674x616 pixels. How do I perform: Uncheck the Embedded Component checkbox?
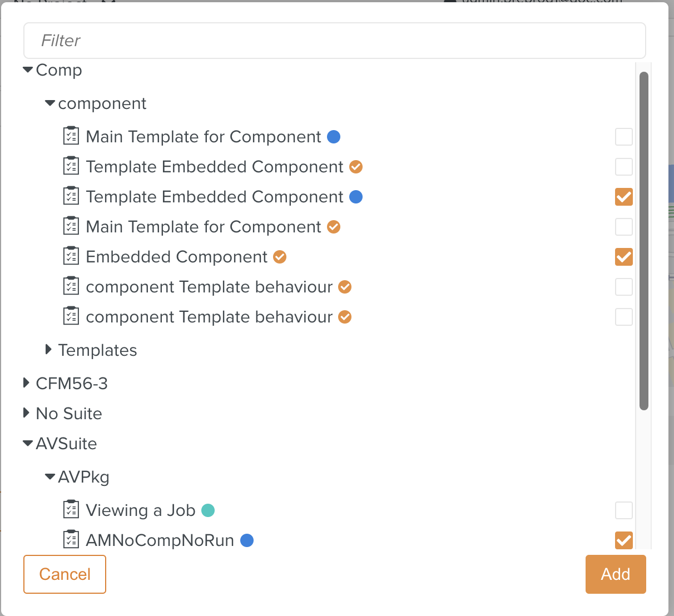(x=624, y=257)
